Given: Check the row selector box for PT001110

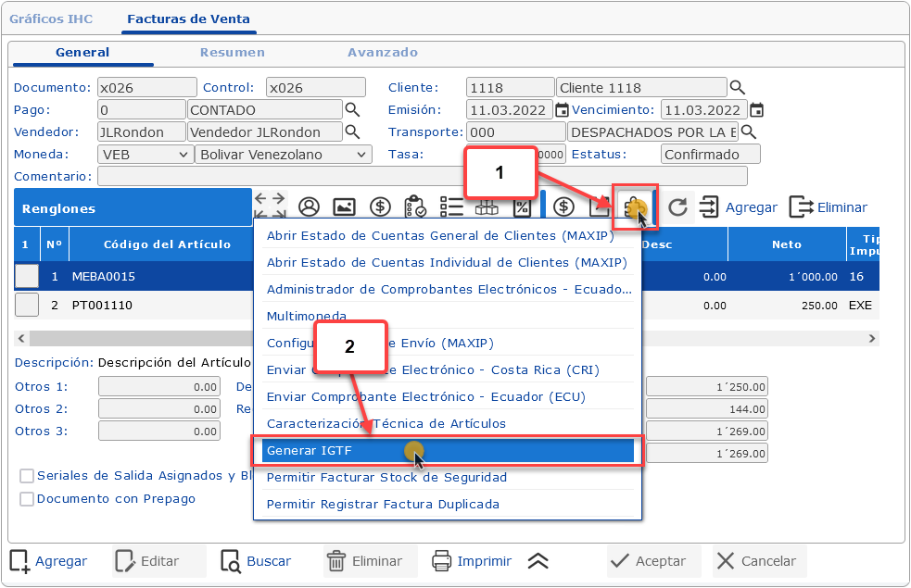Looking at the screenshot, I should tap(27, 305).
